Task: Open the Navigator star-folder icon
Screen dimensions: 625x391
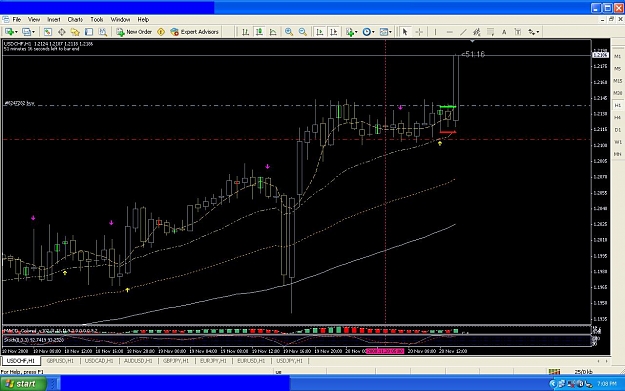Action: 75,32
